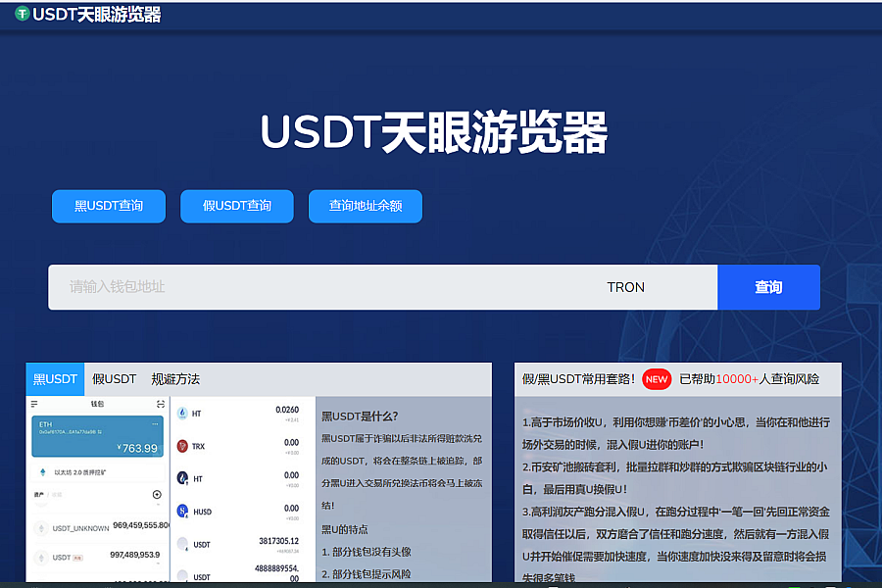Switch to the 规避方法 tab
882x588 pixels.
(175, 379)
